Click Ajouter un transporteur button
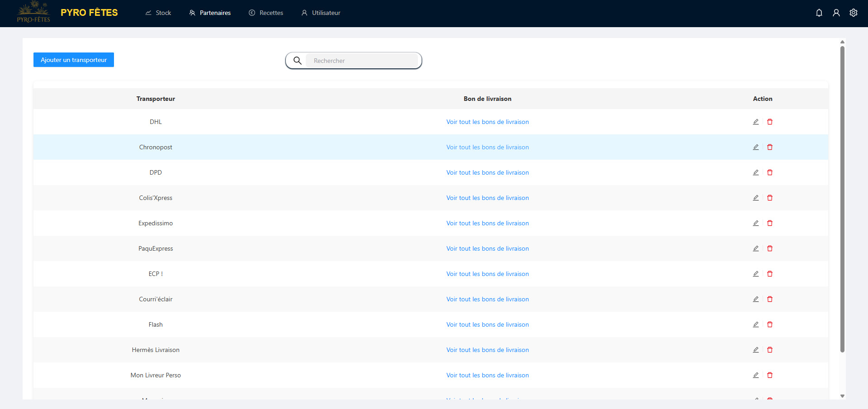This screenshot has height=409, width=868. tap(74, 60)
